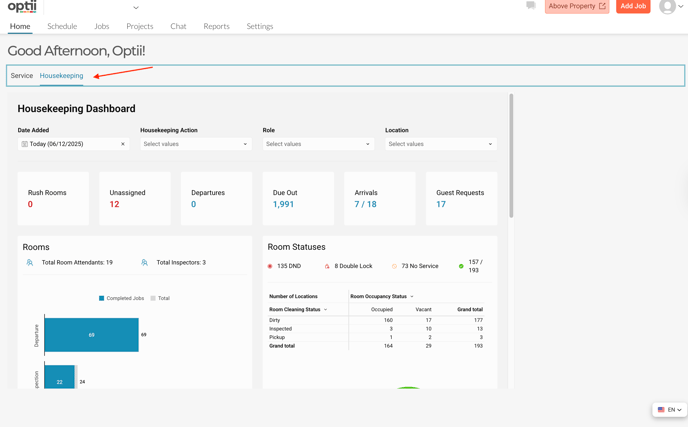This screenshot has height=427, width=688.
Task: Open the Projects tab
Action: click(140, 26)
